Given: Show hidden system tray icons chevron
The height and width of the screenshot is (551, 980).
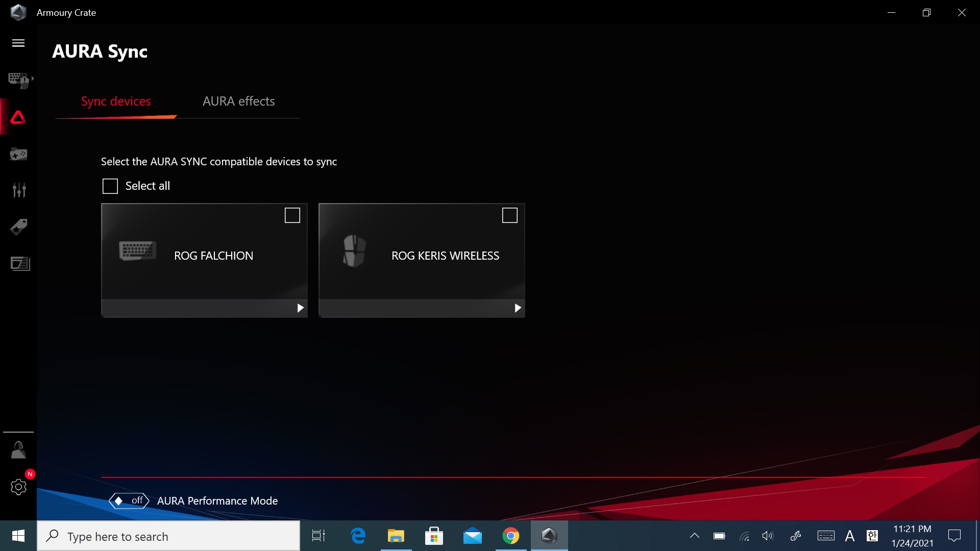Looking at the screenshot, I should click(694, 536).
